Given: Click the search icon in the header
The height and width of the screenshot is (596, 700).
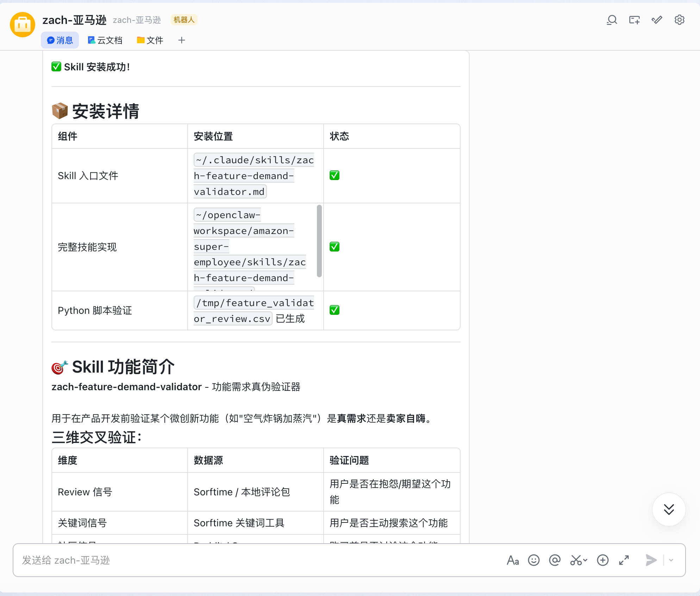Looking at the screenshot, I should pos(612,20).
